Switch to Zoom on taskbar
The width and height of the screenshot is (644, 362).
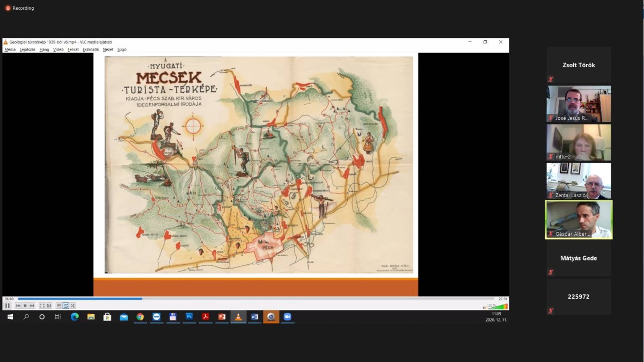[x=287, y=317]
